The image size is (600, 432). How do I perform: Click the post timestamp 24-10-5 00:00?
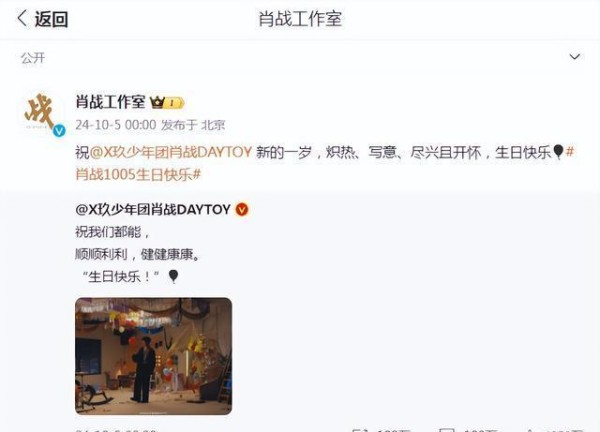(x=116, y=125)
